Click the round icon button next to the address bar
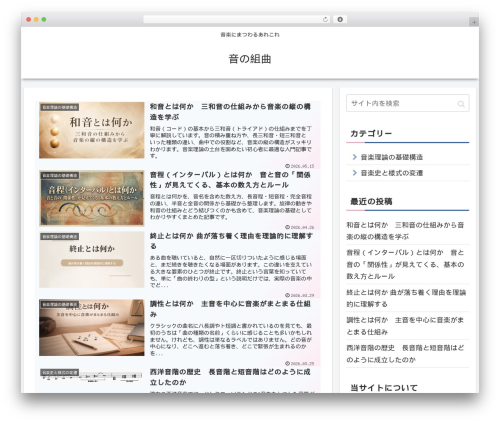The width and height of the screenshot is (500, 423). (340, 19)
